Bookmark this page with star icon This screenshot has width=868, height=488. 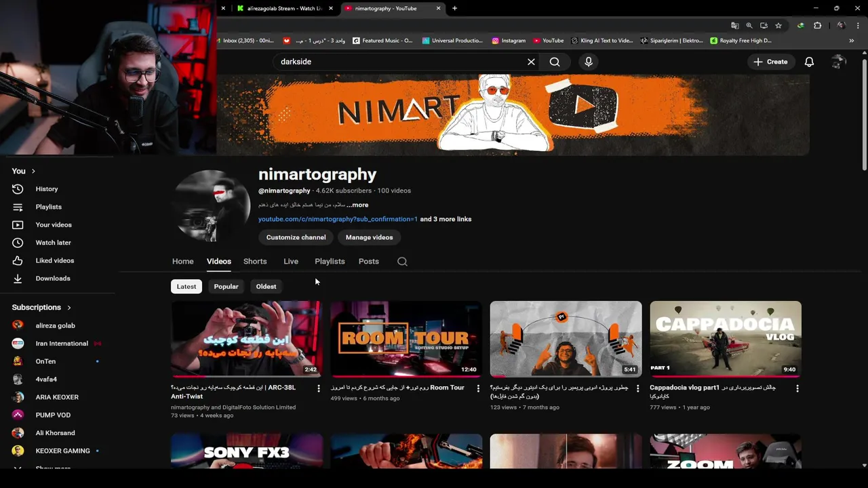coord(778,26)
